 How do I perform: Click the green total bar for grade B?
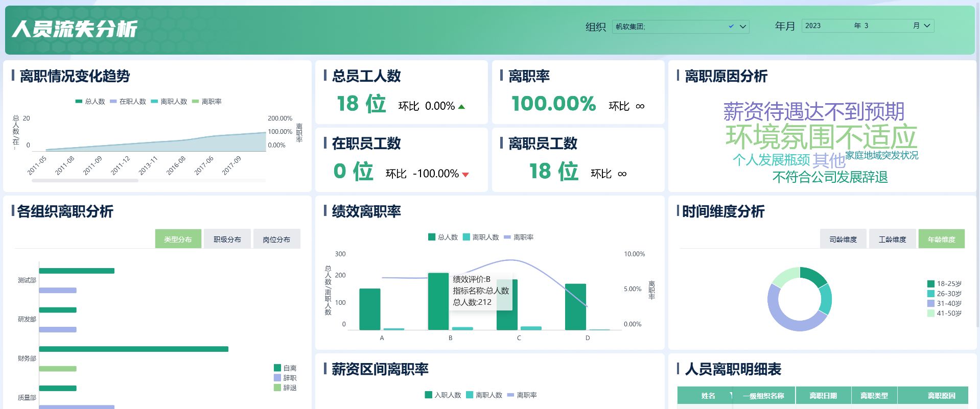click(438, 301)
